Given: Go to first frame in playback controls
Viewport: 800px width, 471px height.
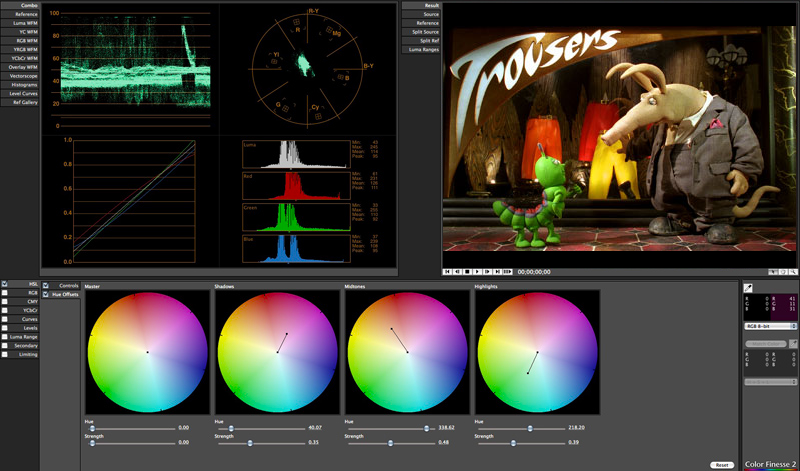Looking at the screenshot, I should pyautogui.click(x=447, y=271).
